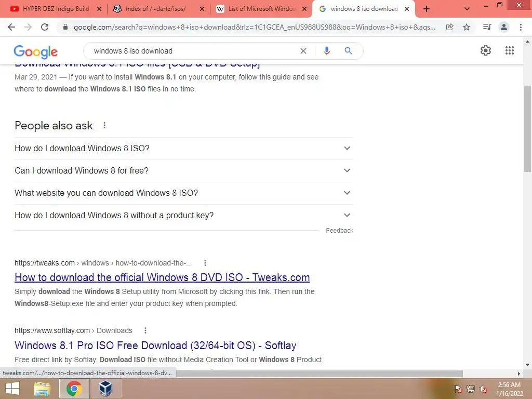This screenshot has height=399, width=532.
Task: Start voice search with microphone icon
Action: [x=326, y=51]
